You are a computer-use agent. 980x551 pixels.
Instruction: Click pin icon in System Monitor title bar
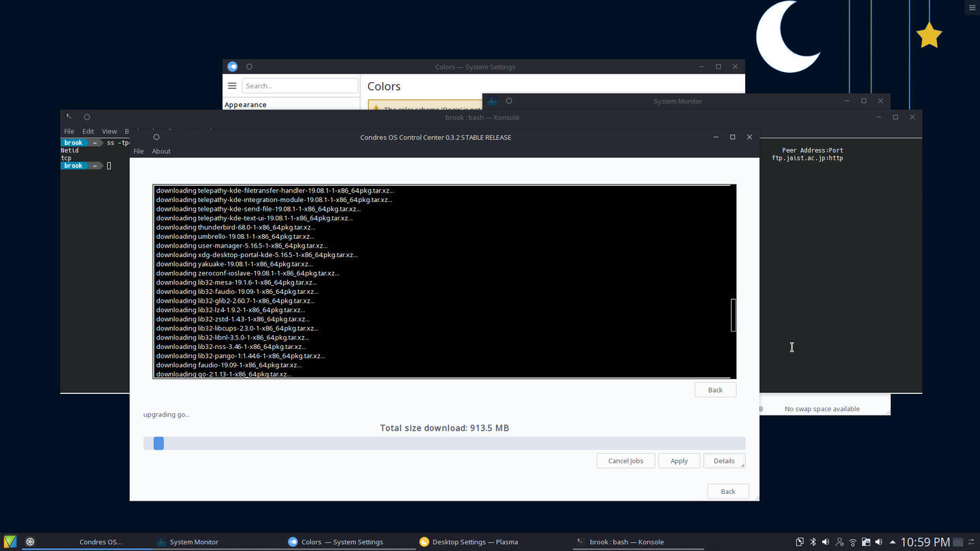point(508,101)
